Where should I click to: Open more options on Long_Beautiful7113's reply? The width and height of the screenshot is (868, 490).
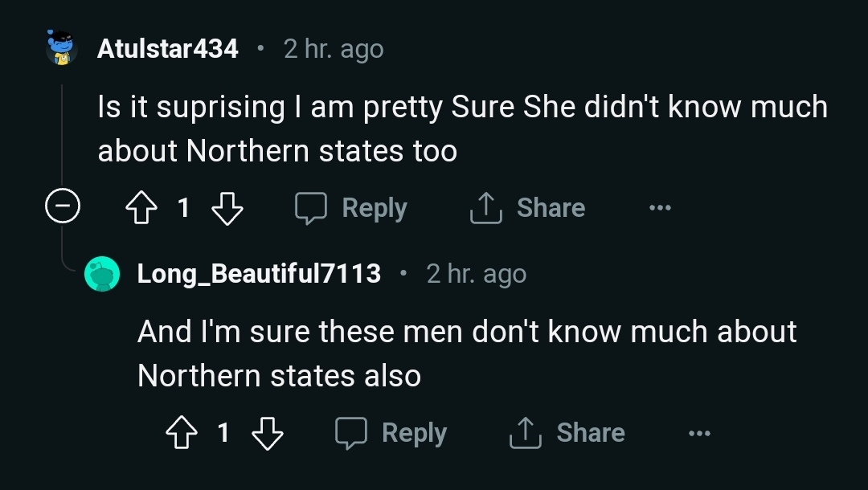(699, 434)
